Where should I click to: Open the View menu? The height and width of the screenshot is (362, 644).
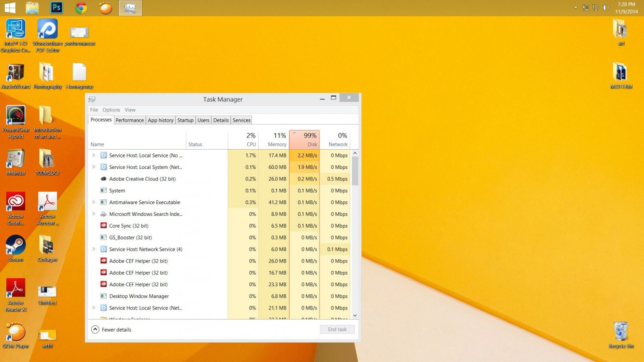pyautogui.click(x=130, y=110)
